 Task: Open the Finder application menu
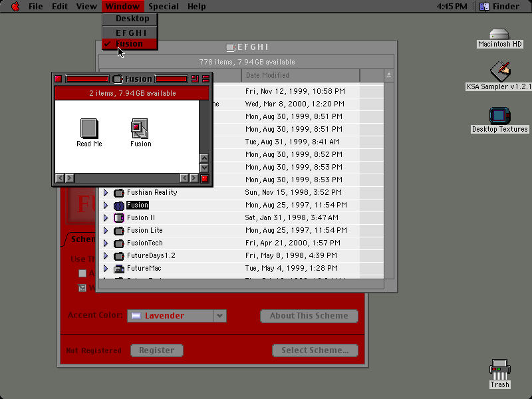499,7
